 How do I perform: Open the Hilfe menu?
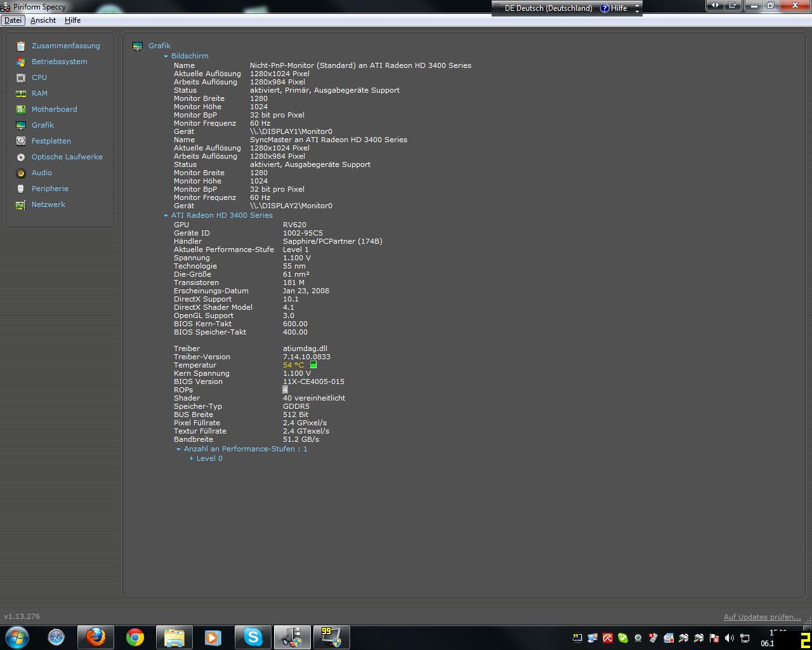tap(72, 20)
